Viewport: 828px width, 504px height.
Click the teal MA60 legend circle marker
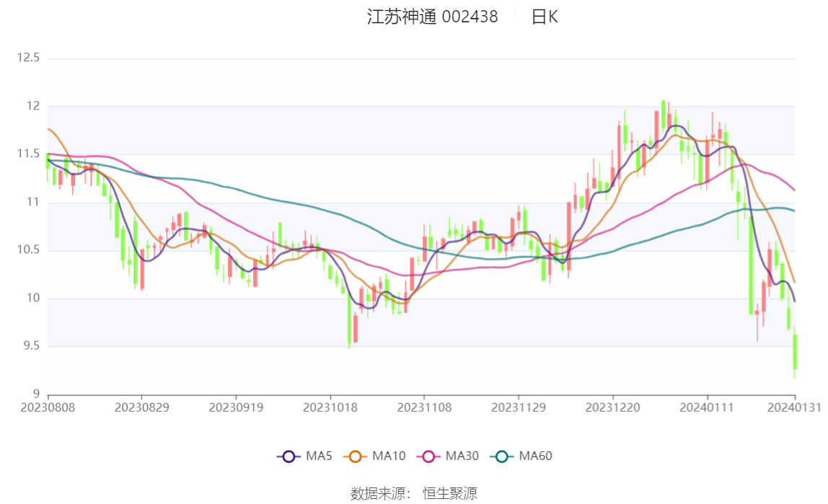(x=502, y=456)
